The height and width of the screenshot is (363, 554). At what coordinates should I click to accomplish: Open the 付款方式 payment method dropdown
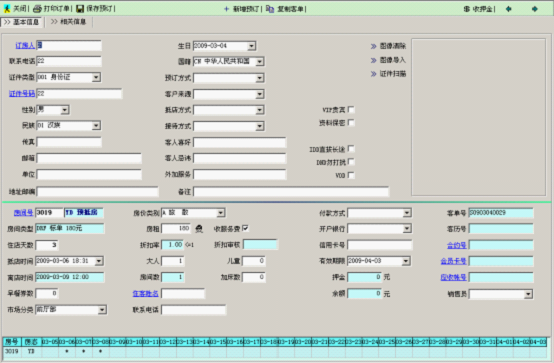click(407, 213)
